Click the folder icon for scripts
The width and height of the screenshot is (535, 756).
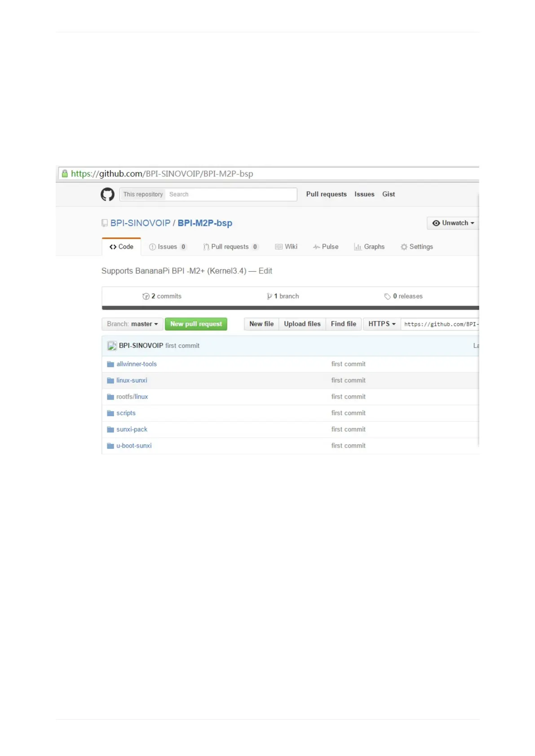(x=111, y=413)
